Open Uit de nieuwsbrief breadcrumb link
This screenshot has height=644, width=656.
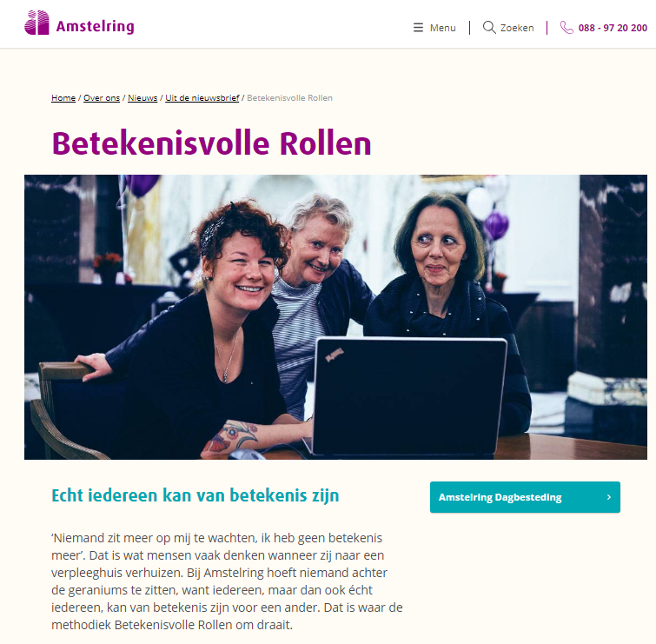(202, 98)
